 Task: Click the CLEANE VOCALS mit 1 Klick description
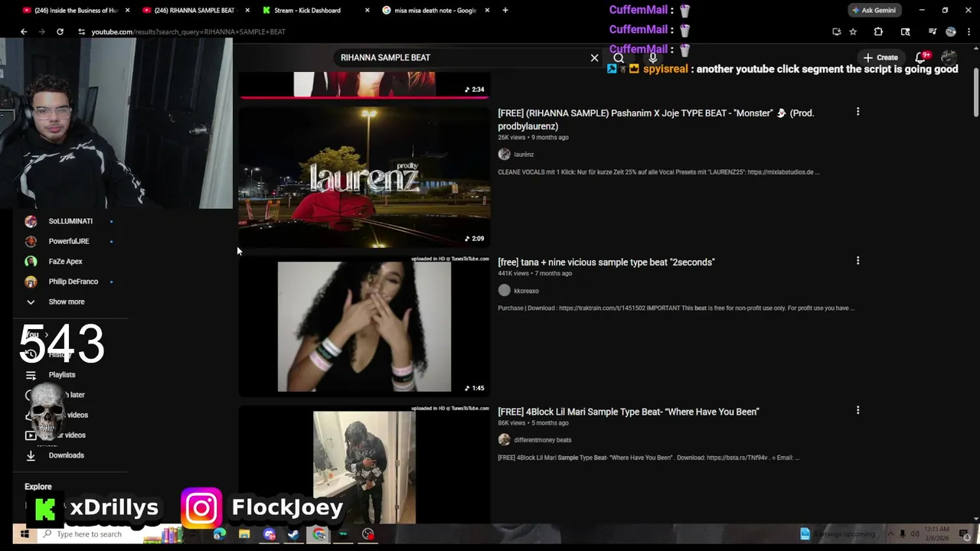point(658,172)
